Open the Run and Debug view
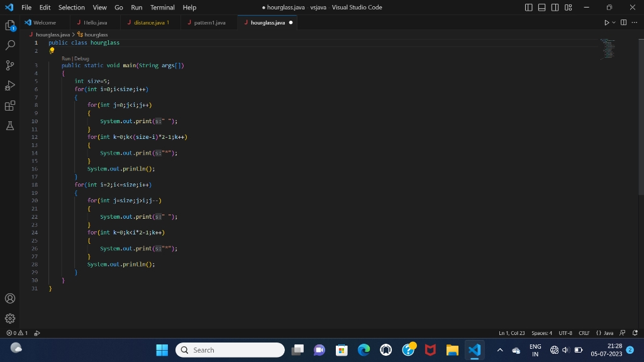 pos(10,85)
